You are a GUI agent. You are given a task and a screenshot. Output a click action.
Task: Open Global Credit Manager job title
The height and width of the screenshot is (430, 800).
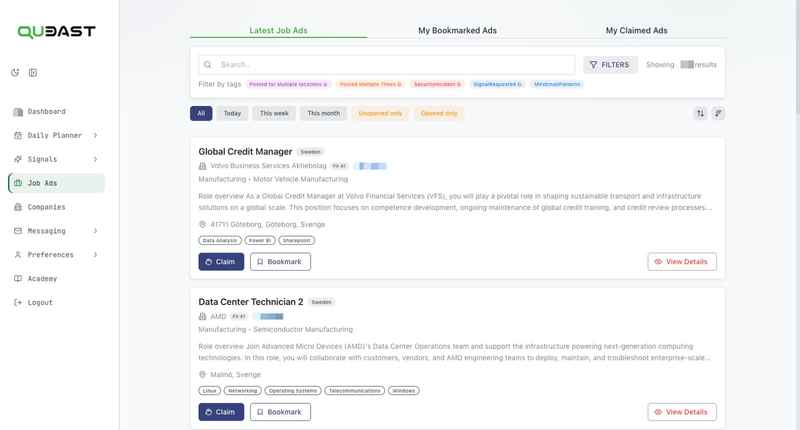tap(245, 151)
